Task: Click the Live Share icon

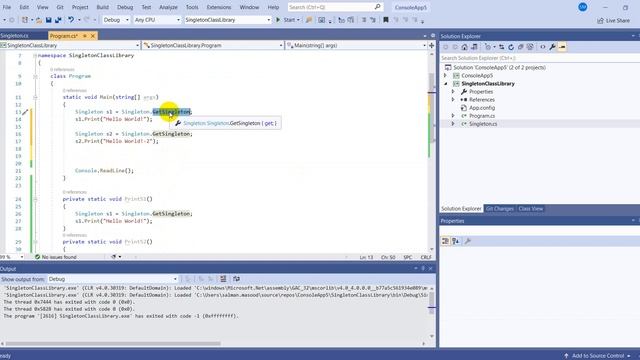Action: pos(600,20)
